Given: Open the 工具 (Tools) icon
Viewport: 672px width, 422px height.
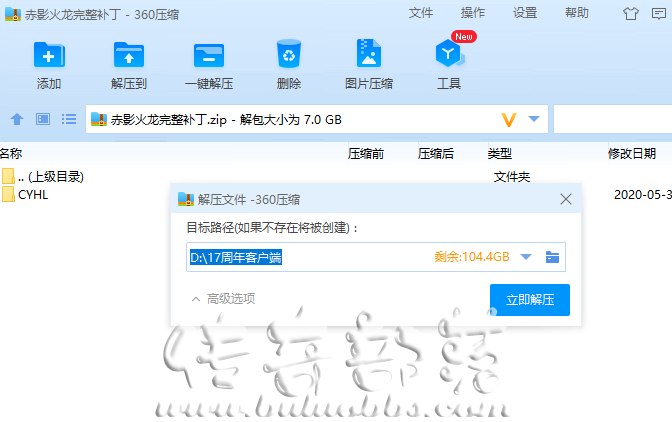Looking at the screenshot, I should click(x=449, y=54).
